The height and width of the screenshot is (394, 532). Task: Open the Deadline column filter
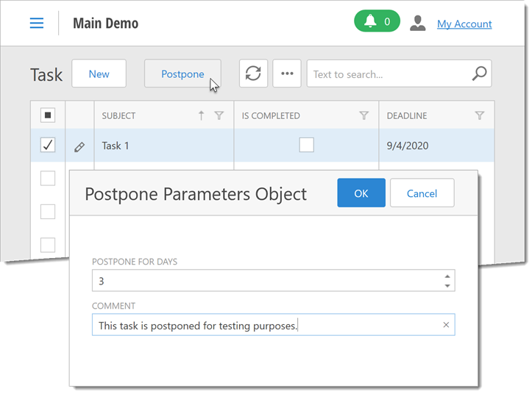tap(480, 115)
